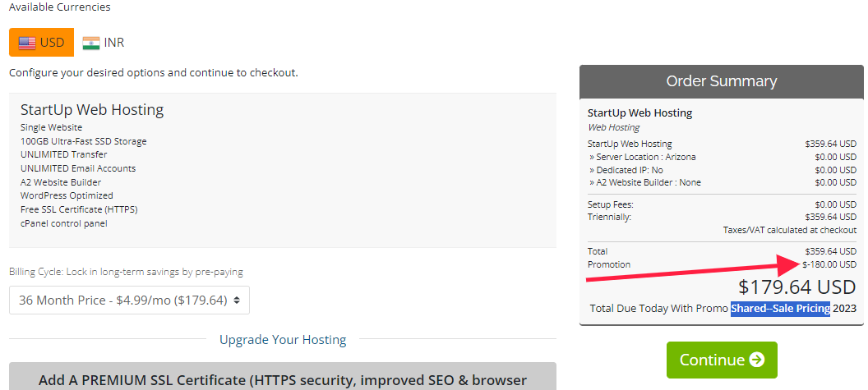Switch currency to INR
This screenshot has width=868, height=390.
(x=104, y=43)
